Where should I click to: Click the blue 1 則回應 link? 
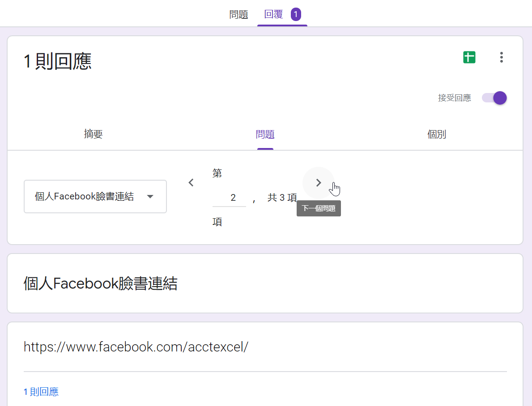tap(41, 392)
